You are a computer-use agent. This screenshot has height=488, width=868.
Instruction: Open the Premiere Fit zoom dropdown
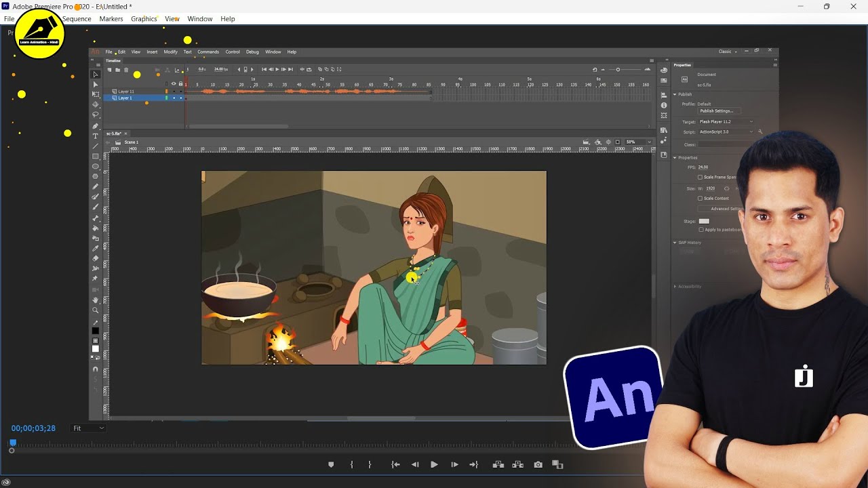pyautogui.click(x=89, y=428)
